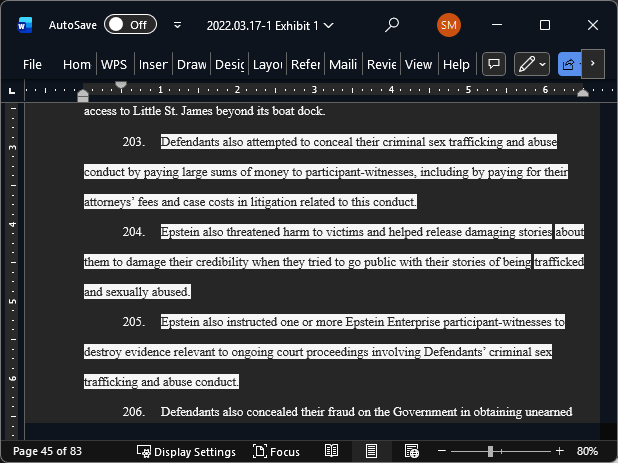Switch to Read Mode view
Screen dimensions: 618x463
pyautogui.click(x=332, y=451)
